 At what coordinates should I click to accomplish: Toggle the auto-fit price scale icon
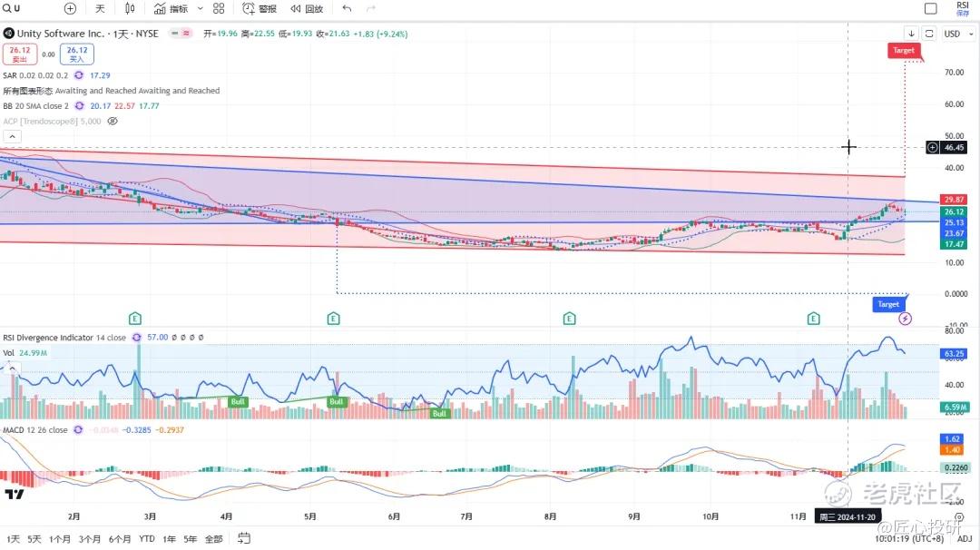(929, 33)
